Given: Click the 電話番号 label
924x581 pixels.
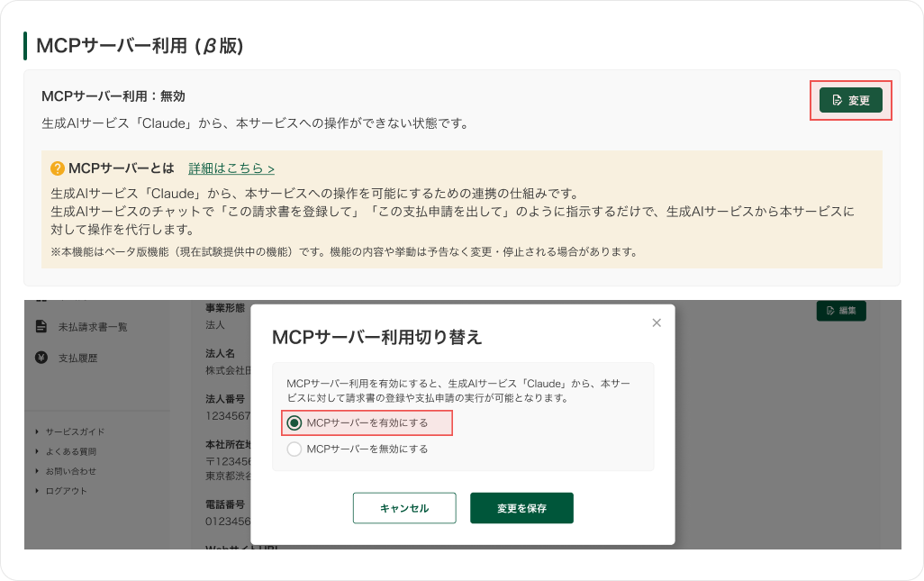Looking at the screenshot, I should pos(225,504).
